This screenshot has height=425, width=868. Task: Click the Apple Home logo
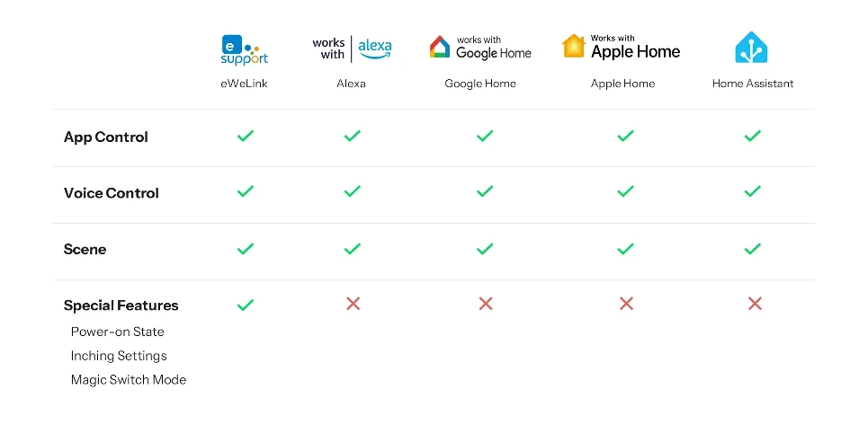pos(621,48)
